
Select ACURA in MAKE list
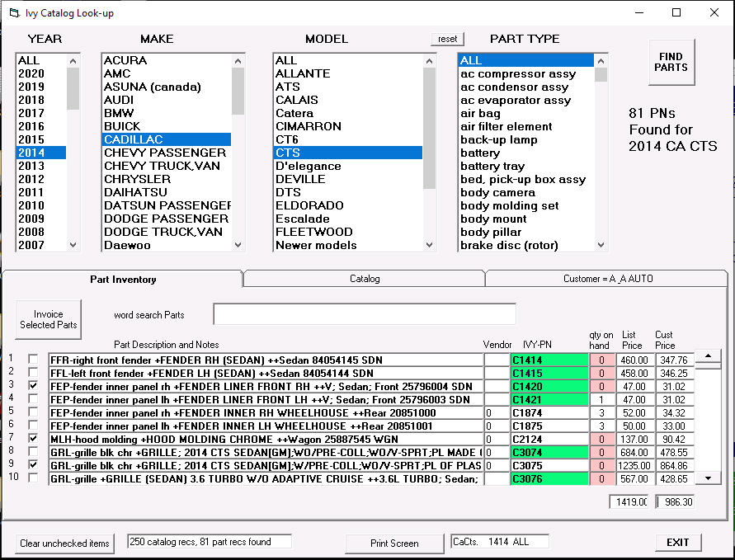click(167, 60)
